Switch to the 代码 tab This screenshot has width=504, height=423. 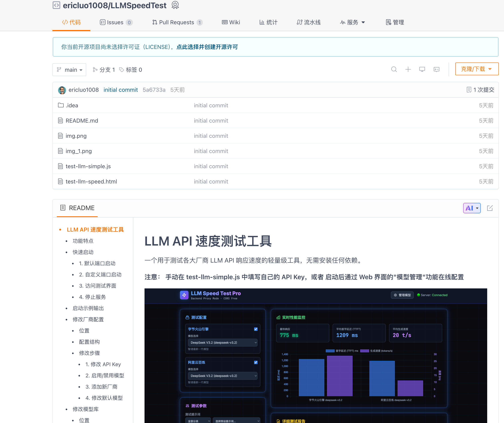pos(71,22)
